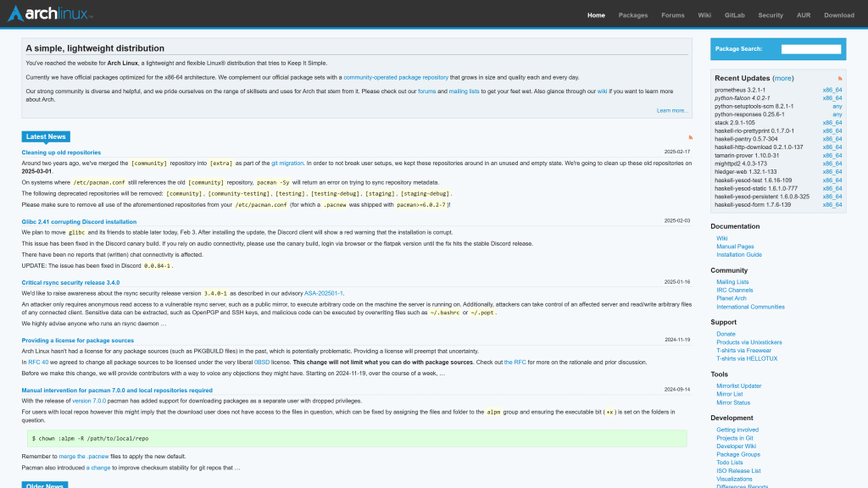
Task: Open Wiki under Documentation sidebar
Action: (722, 238)
